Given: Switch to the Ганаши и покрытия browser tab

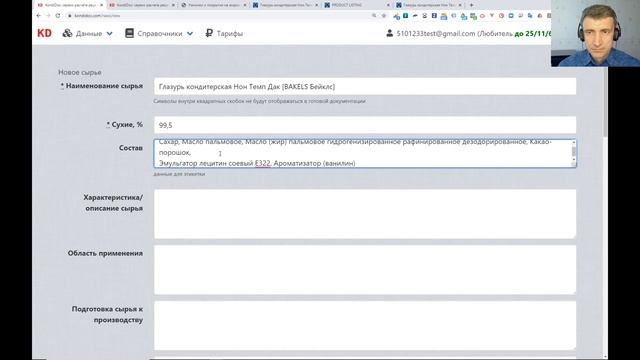Looking at the screenshot, I should (x=213, y=5).
